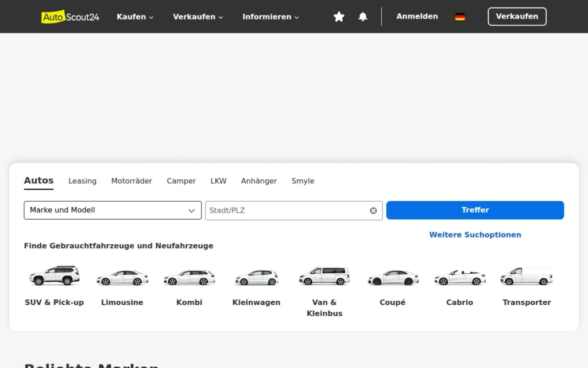Viewport: 588px width, 368px height.
Task: Select the SUV & Pick-up car image
Action: point(55,276)
